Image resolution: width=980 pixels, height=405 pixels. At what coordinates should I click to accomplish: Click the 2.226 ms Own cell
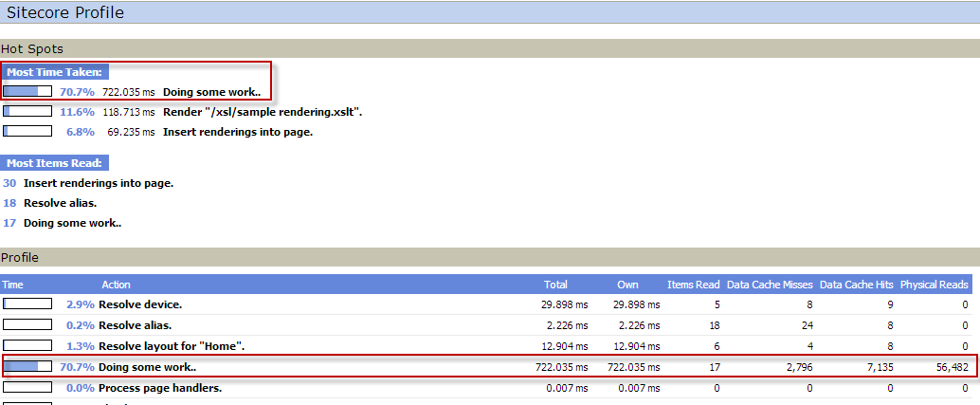pyautogui.click(x=639, y=325)
